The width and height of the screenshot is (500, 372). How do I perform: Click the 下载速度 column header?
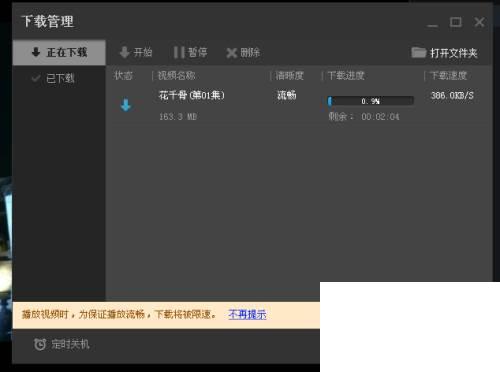pyautogui.click(x=448, y=76)
